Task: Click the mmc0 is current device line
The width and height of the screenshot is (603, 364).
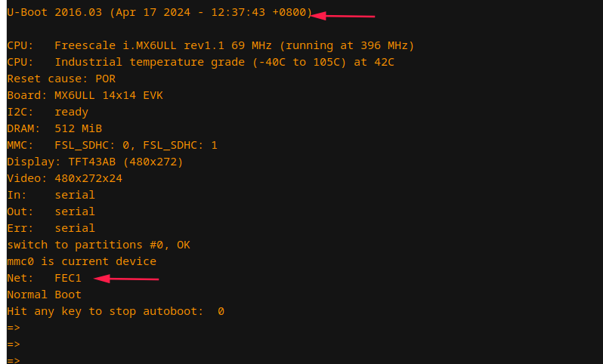Action: [82, 261]
